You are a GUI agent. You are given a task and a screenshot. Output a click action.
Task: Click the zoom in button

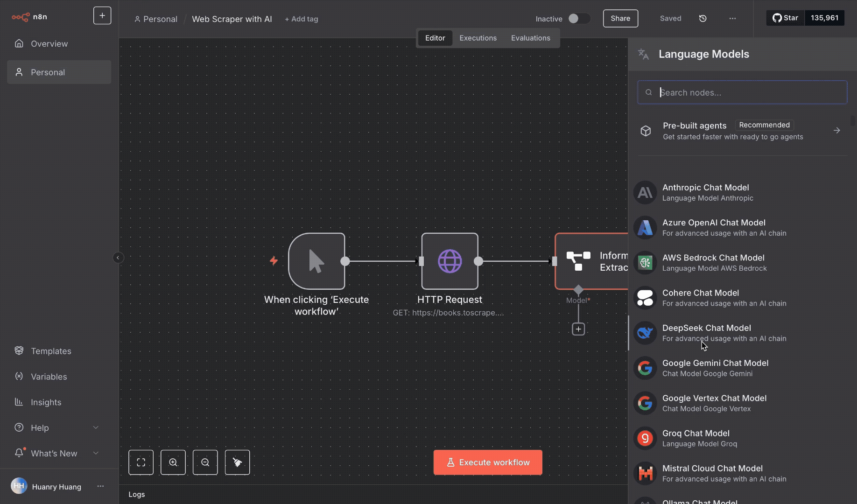173,462
